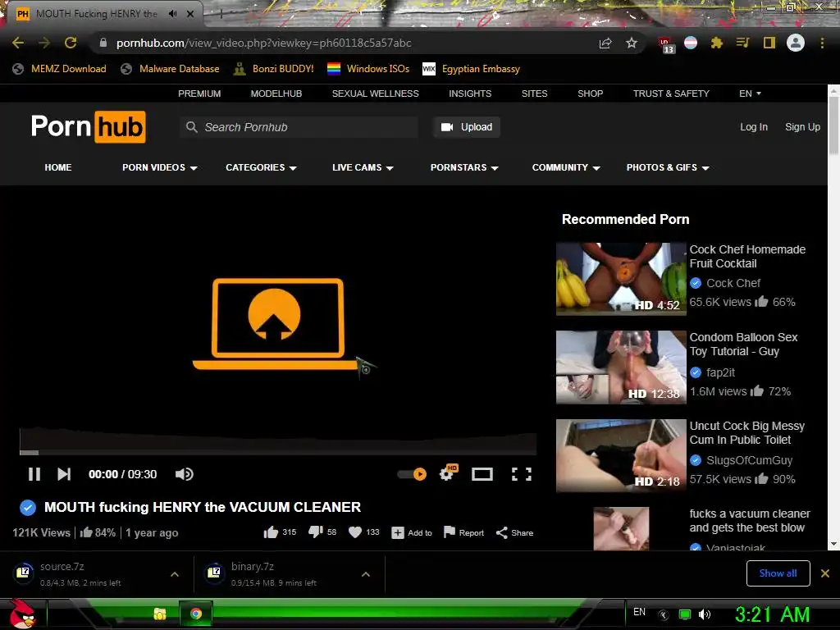
Task: Click Show all downloads
Action: point(778,573)
